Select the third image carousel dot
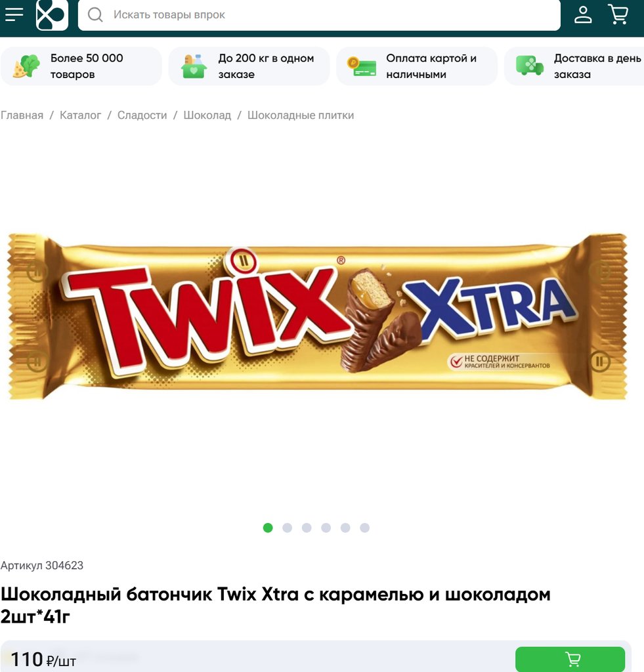Screen dimensions: 644x672 tap(307, 528)
